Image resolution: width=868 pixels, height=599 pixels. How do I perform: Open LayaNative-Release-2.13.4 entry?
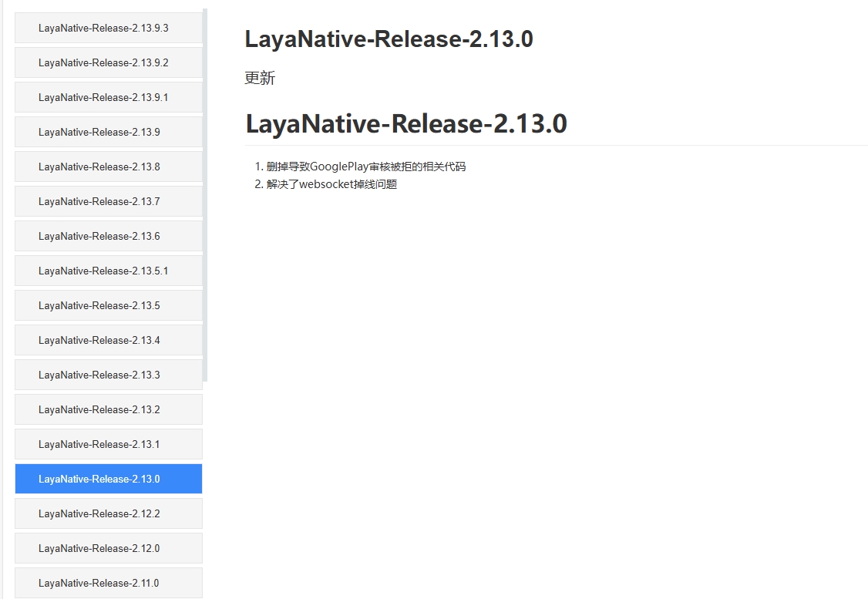coord(99,340)
